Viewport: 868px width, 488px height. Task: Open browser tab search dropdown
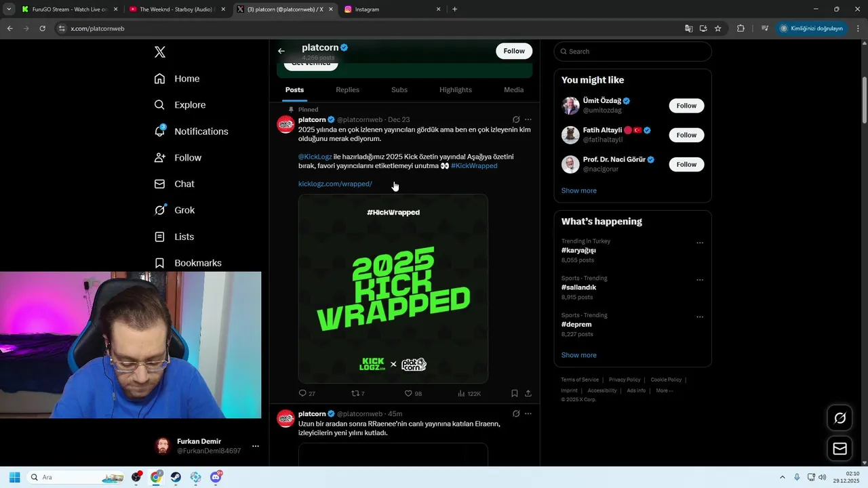coord(9,9)
